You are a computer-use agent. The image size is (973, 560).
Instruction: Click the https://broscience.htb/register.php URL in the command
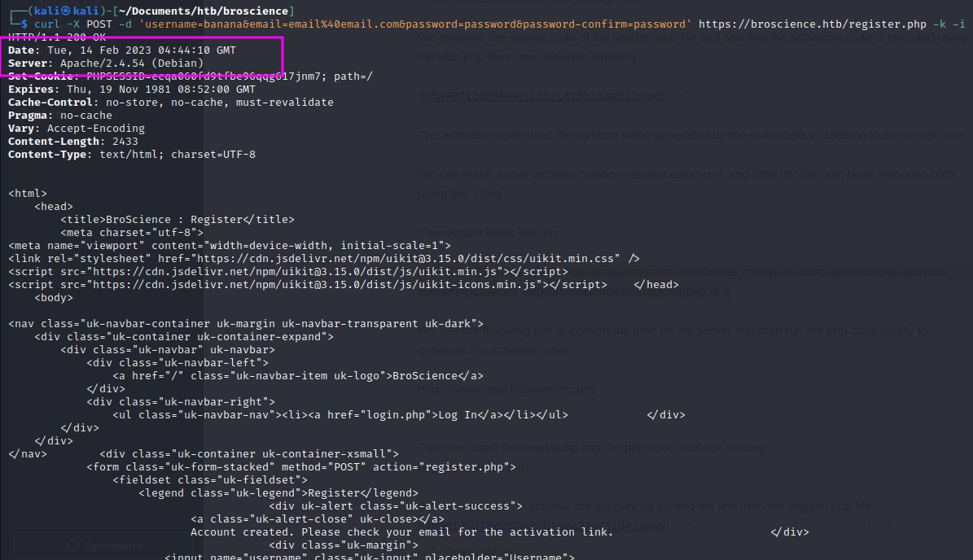(x=813, y=24)
